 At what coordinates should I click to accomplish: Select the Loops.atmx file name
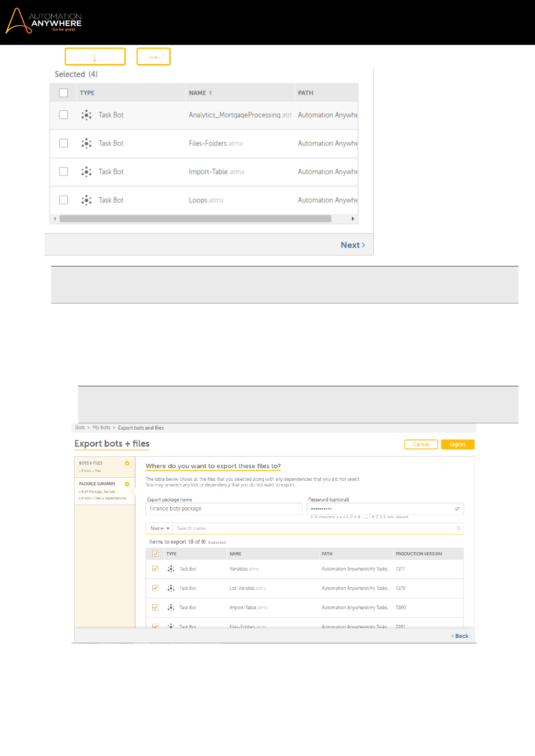[206, 200]
